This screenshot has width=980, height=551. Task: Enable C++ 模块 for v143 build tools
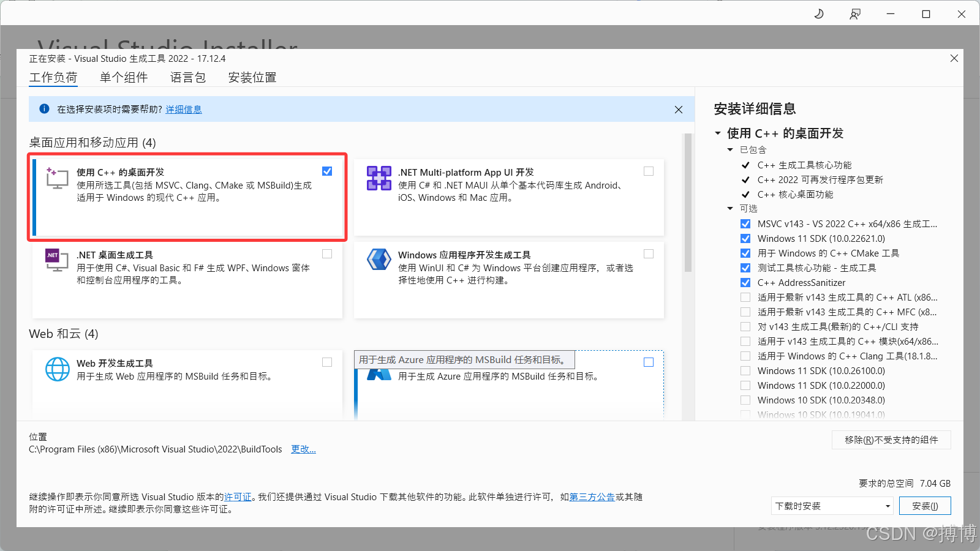click(745, 342)
